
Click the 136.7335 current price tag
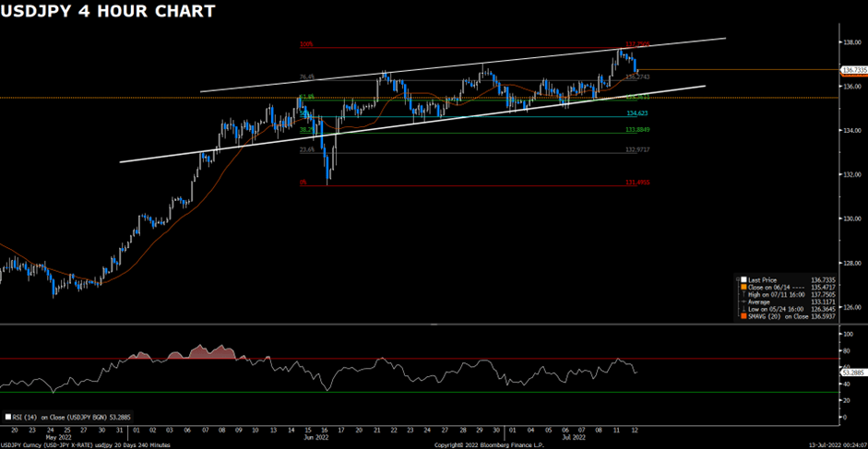852,70
